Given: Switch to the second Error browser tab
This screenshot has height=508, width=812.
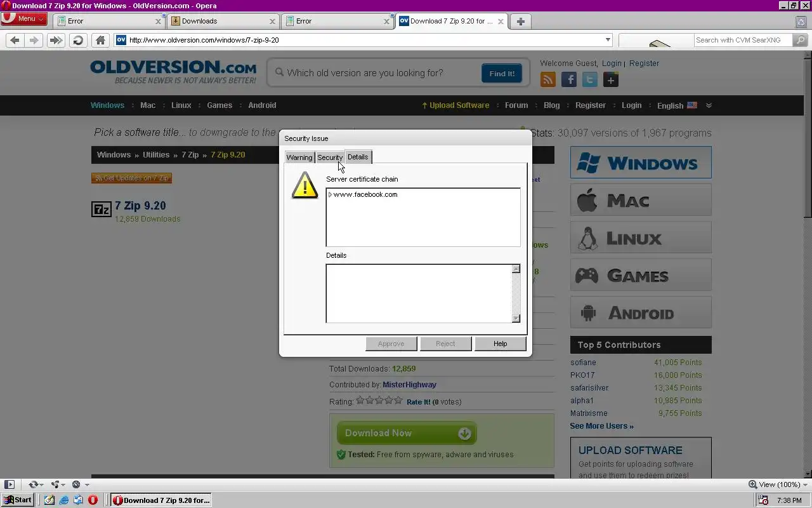Looking at the screenshot, I should click(x=337, y=21).
